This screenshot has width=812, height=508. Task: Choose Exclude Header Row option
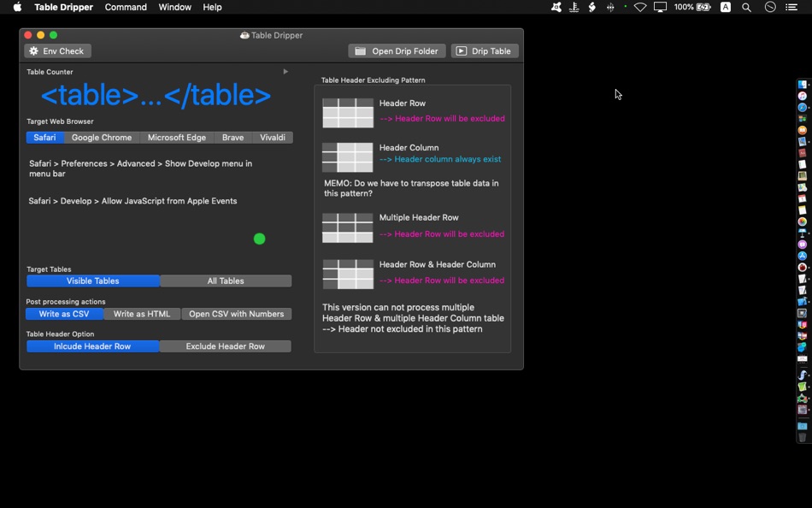coord(226,346)
